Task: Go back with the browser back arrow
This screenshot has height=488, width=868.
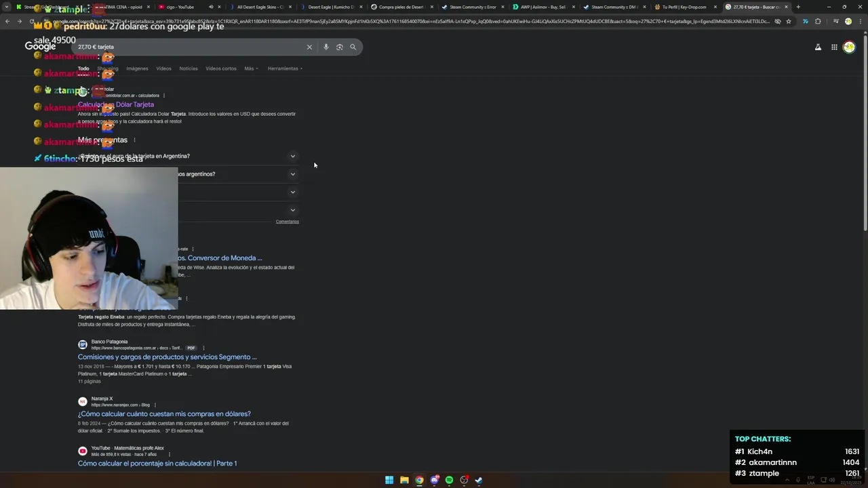Action: coord(7,21)
